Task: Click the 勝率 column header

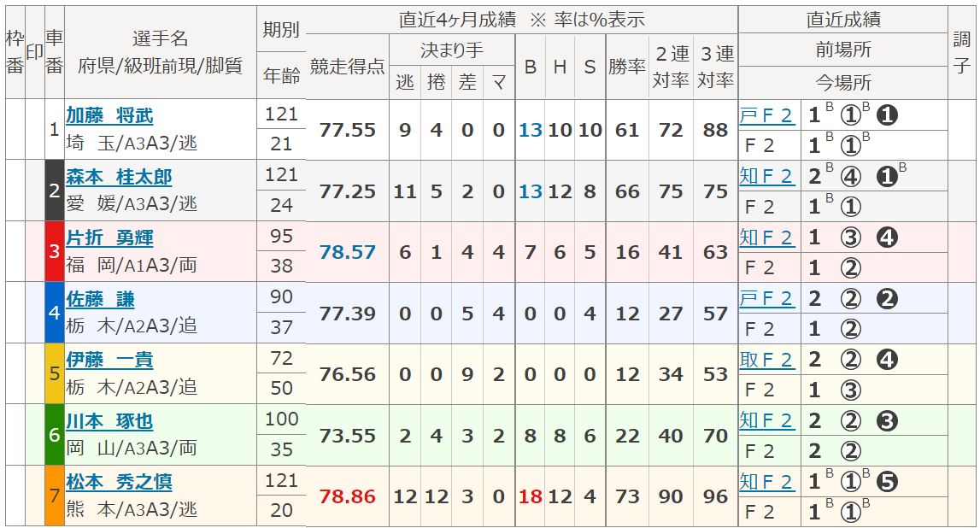Action: [x=627, y=67]
